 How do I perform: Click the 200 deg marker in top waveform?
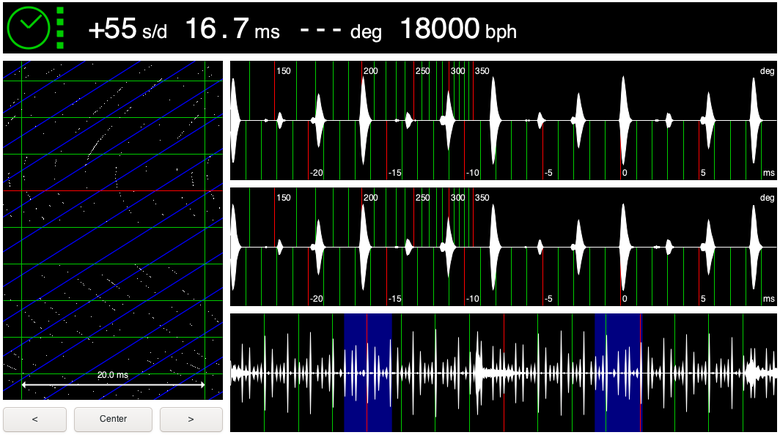pyautogui.click(x=371, y=71)
